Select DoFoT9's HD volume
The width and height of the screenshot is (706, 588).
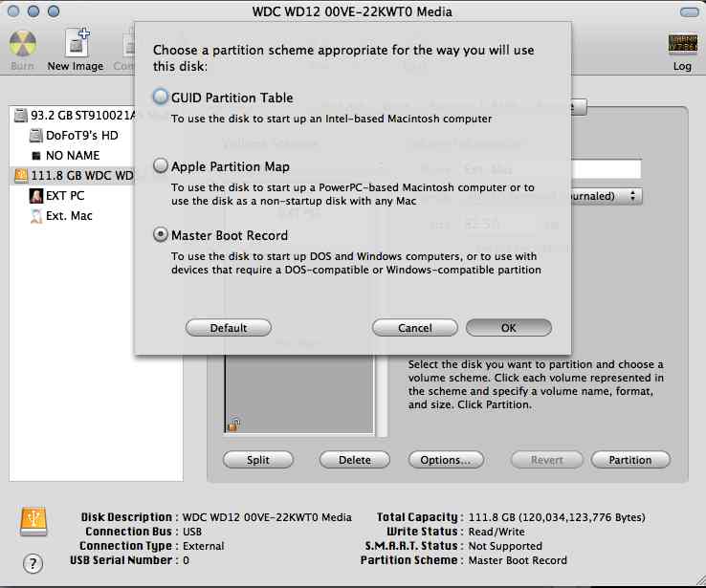click(74, 136)
